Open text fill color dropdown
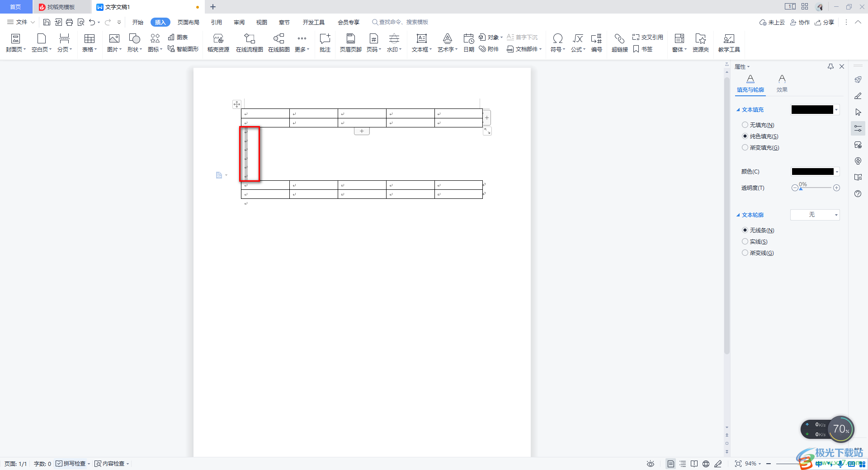The width and height of the screenshot is (868, 470). point(837,110)
